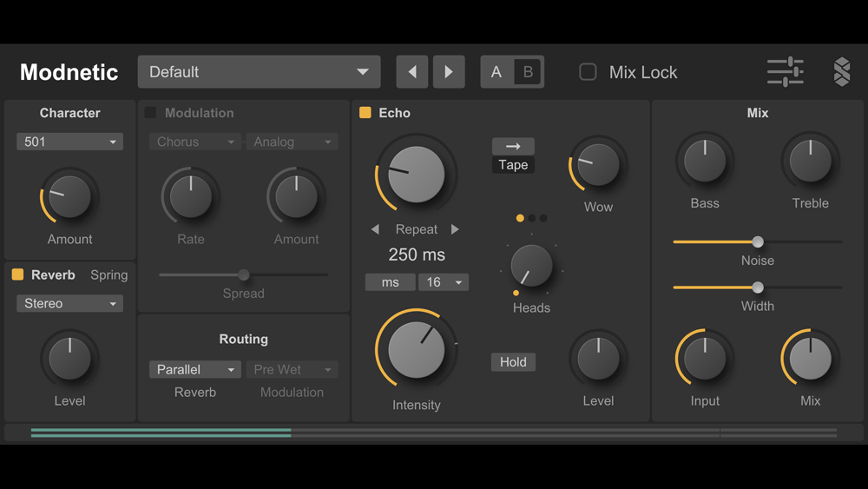868x489 pixels.
Task: Open the Chorus modulation type dropdown
Action: pyautogui.click(x=194, y=142)
